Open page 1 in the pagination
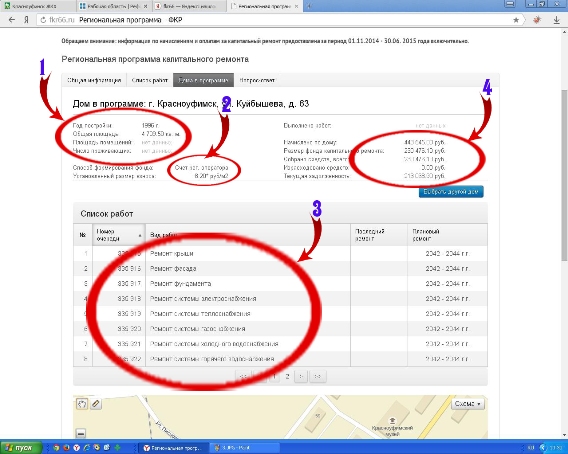 tap(274, 376)
